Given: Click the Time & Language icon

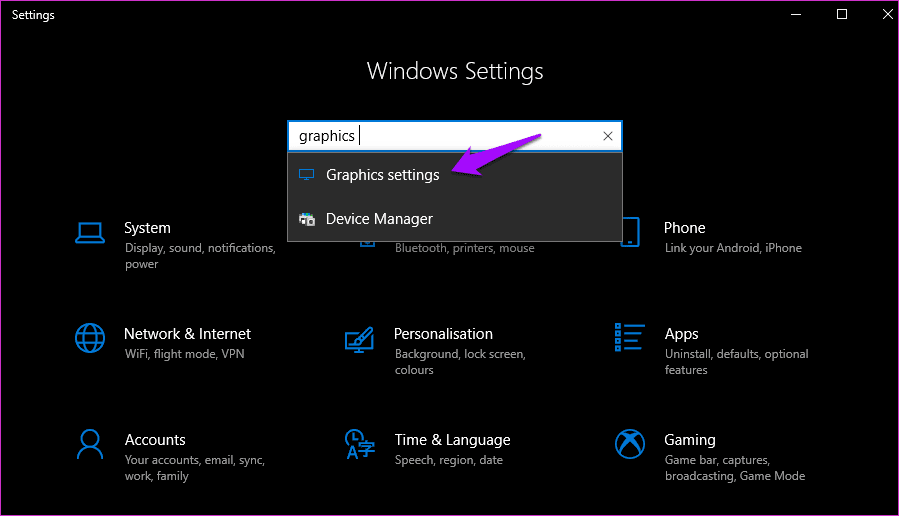Looking at the screenshot, I should pyautogui.click(x=359, y=444).
